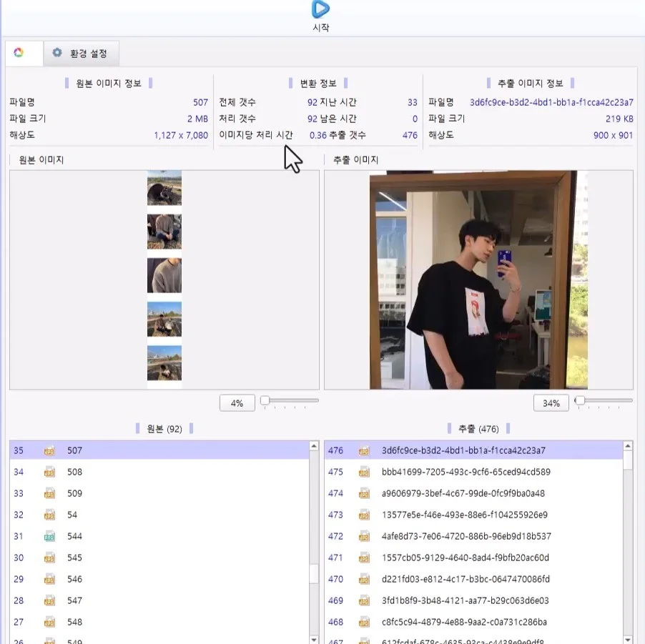Select extracted file 4afe8d73-7e06-4720-886b-96eb9d18b537
The image size is (645, 644).
click(473, 536)
